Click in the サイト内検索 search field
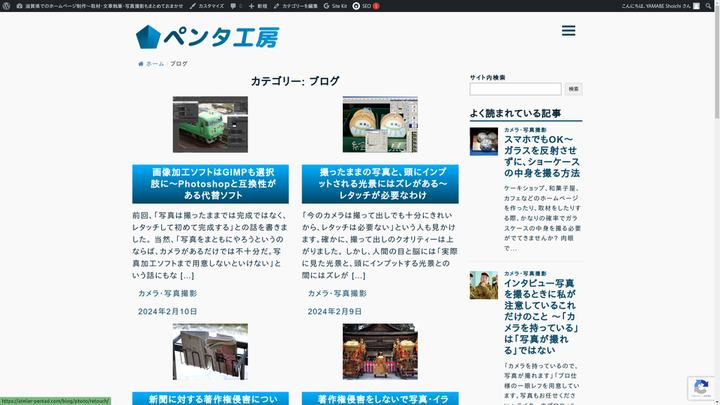Viewport: 720px width, 405px height. 515,89
